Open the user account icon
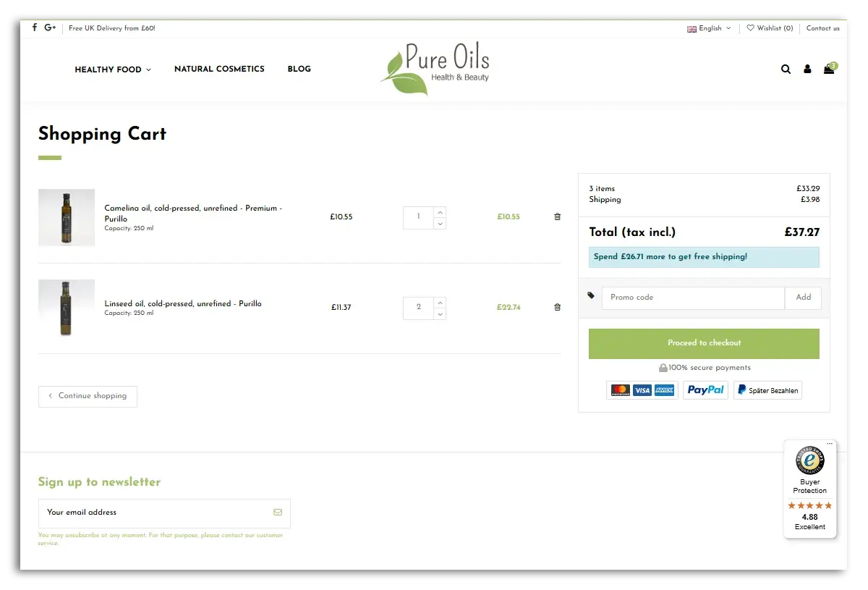The image size is (868, 590). [x=807, y=69]
